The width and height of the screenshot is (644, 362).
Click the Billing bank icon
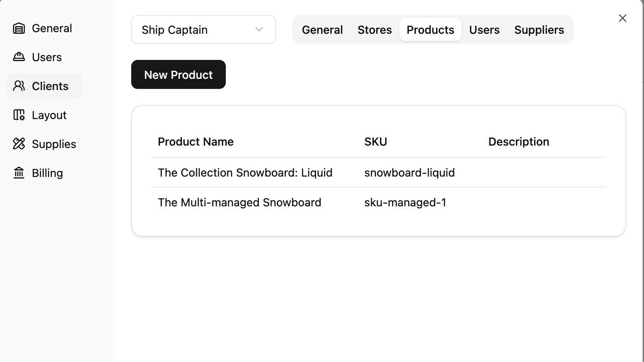pyautogui.click(x=19, y=173)
